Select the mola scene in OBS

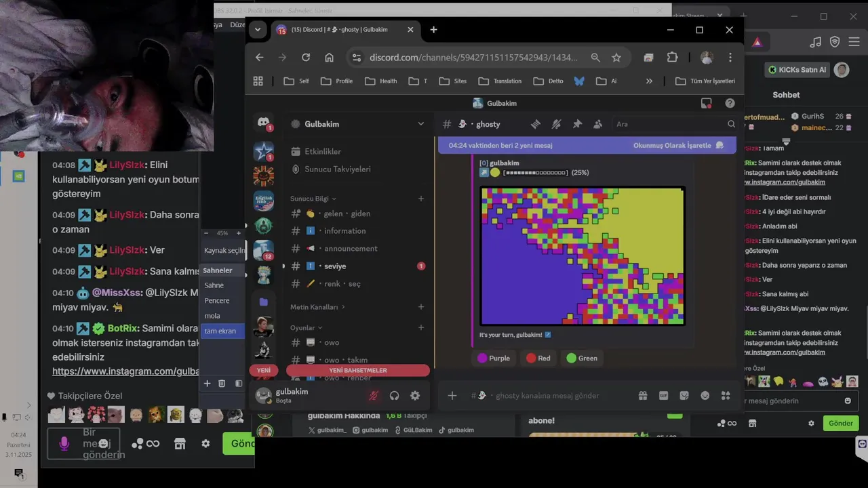(222, 316)
